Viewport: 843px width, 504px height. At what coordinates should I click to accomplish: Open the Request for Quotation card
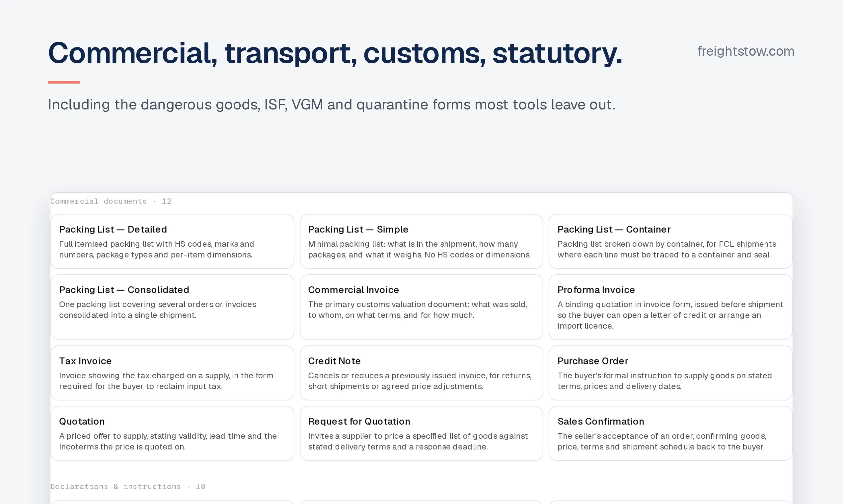[x=421, y=433]
